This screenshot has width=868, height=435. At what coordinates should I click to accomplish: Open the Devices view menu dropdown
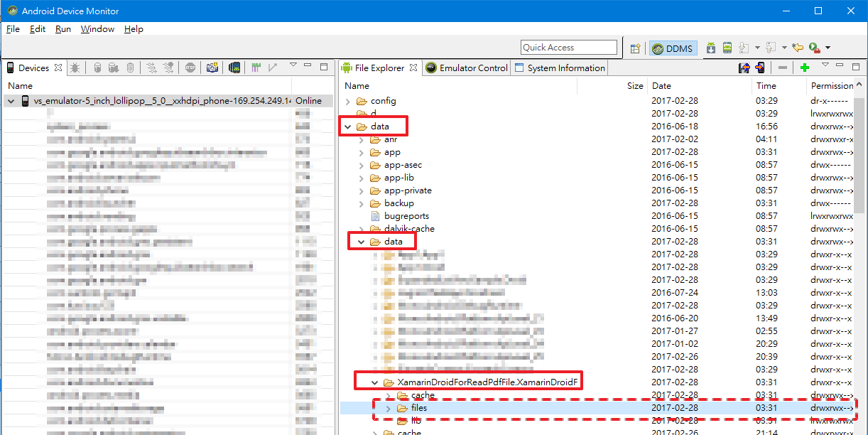point(293,66)
